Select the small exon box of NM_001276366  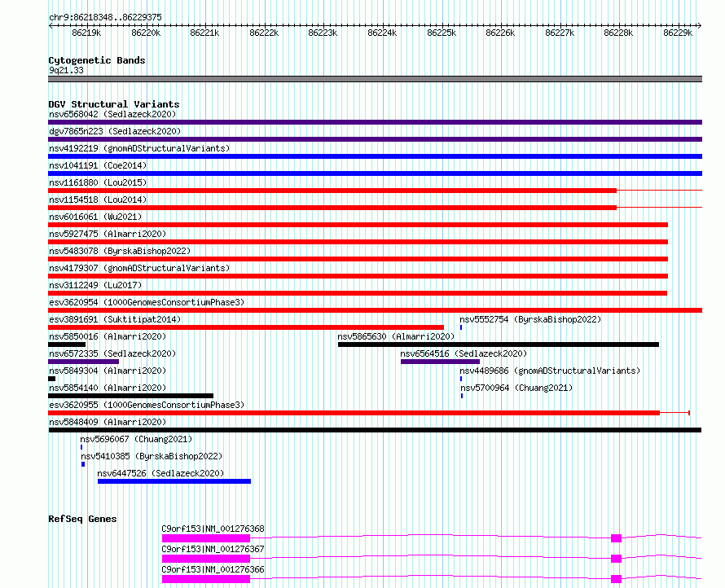616,579
